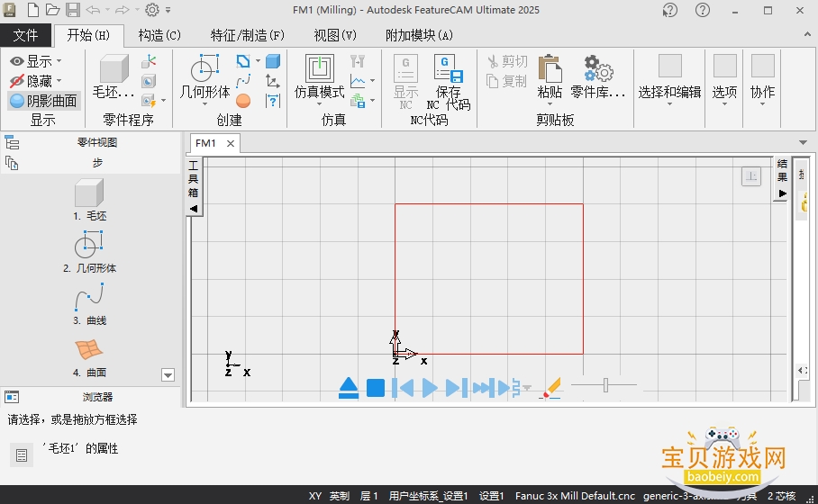Click 粘贴 paste icon

point(550,77)
